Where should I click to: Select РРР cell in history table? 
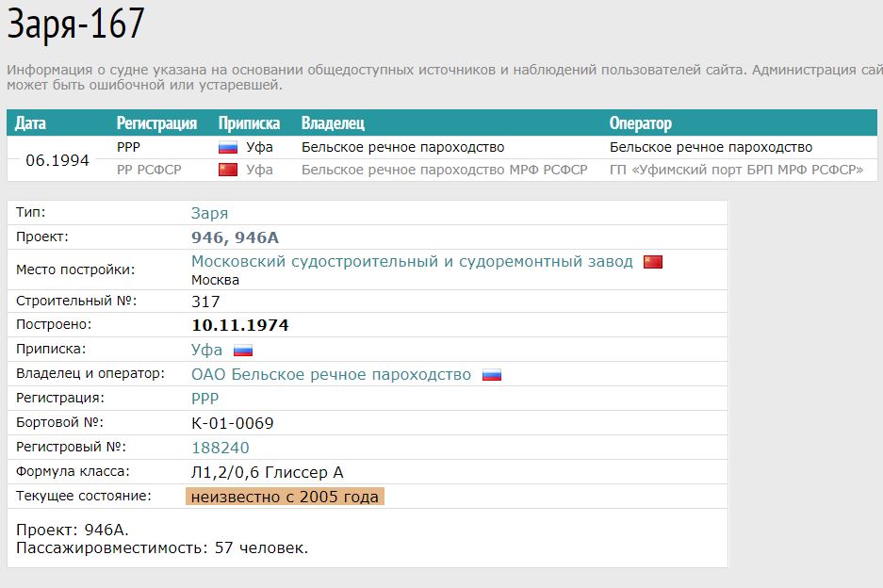point(128,148)
